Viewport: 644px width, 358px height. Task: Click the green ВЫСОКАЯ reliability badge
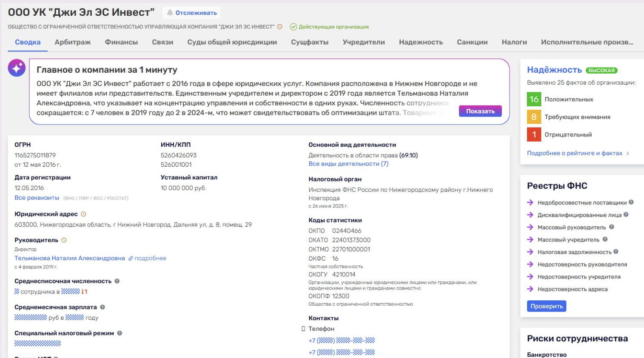pos(601,71)
